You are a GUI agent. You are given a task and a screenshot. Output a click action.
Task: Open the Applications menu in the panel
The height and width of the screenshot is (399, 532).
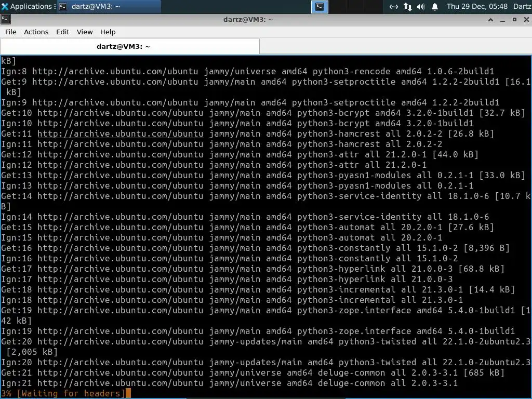click(26, 6)
